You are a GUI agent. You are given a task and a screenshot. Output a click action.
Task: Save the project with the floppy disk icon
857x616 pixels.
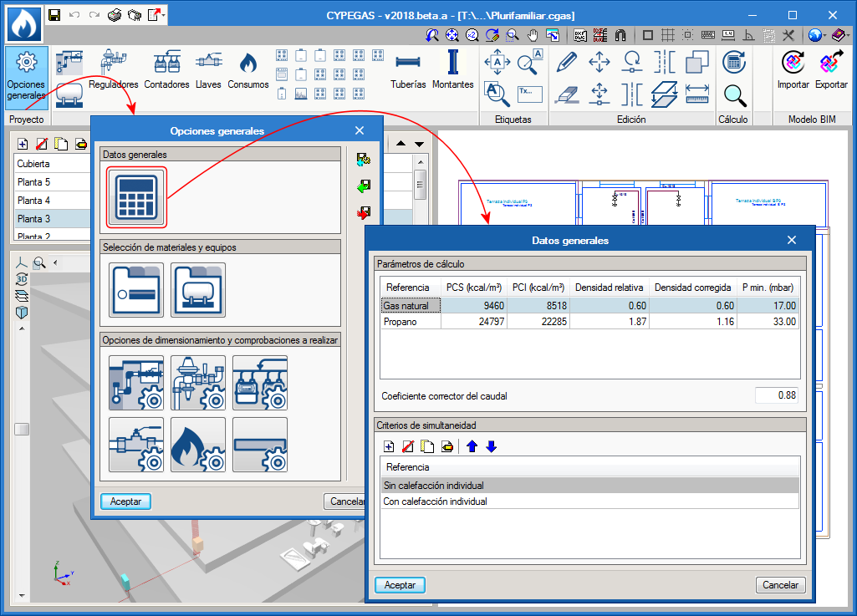[x=54, y=15]
